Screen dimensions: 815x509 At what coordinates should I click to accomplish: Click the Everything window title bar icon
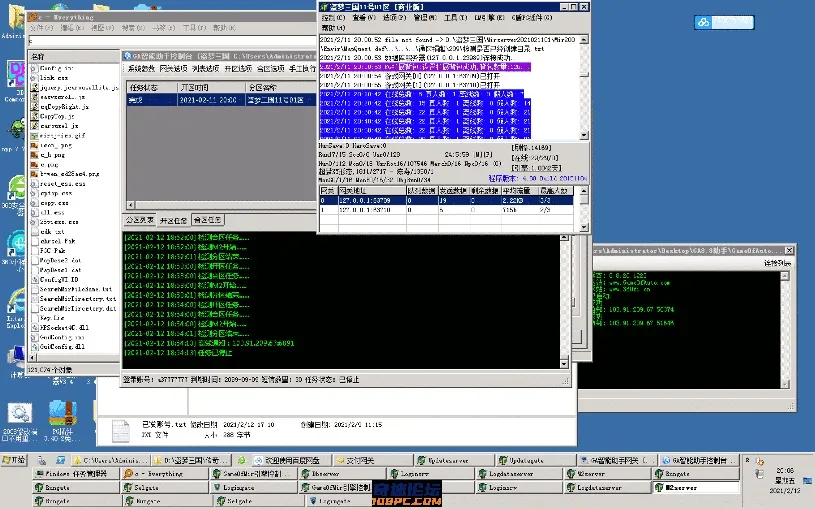click(x=33, y=17)
